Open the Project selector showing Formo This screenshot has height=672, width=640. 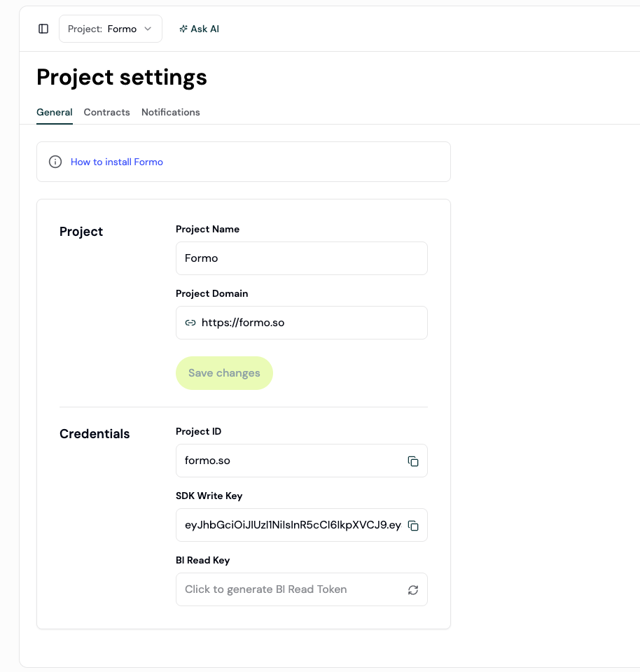point(110,29)
